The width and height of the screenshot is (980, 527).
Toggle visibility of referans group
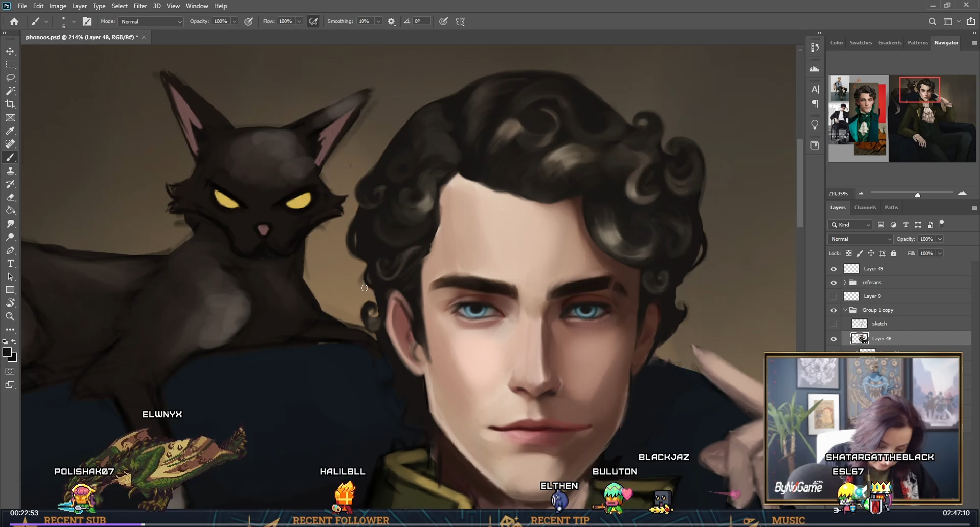[834, 283]
